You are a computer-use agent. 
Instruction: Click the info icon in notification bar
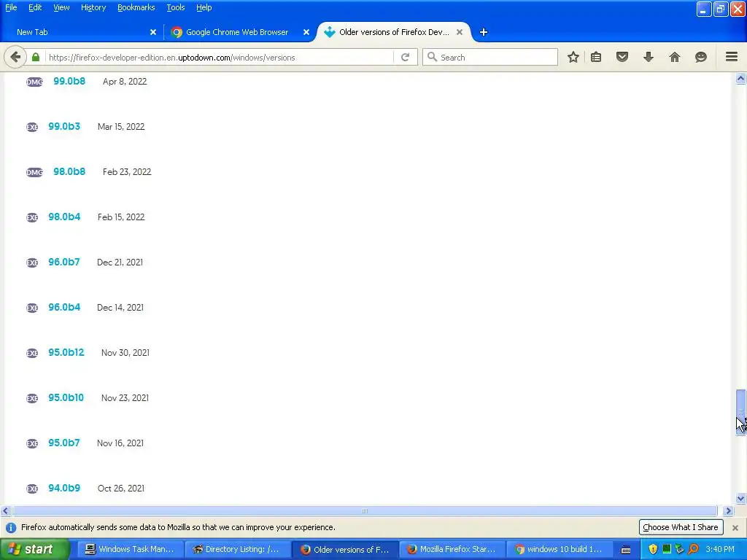11,528
